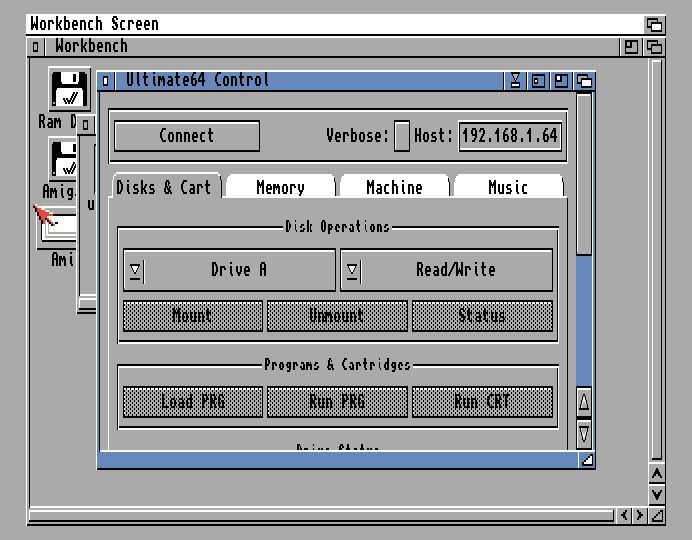Click the Programs & Cartridges group label
Image resolution: width=692 pixels, height=540 pixels.
tap(337, 364)
